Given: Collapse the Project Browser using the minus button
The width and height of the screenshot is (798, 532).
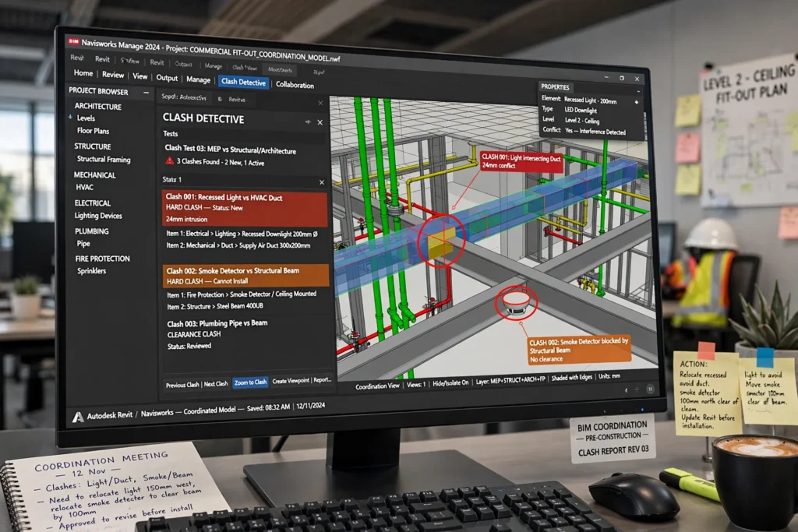Looking at the screenshot, I should coord(146,93).
